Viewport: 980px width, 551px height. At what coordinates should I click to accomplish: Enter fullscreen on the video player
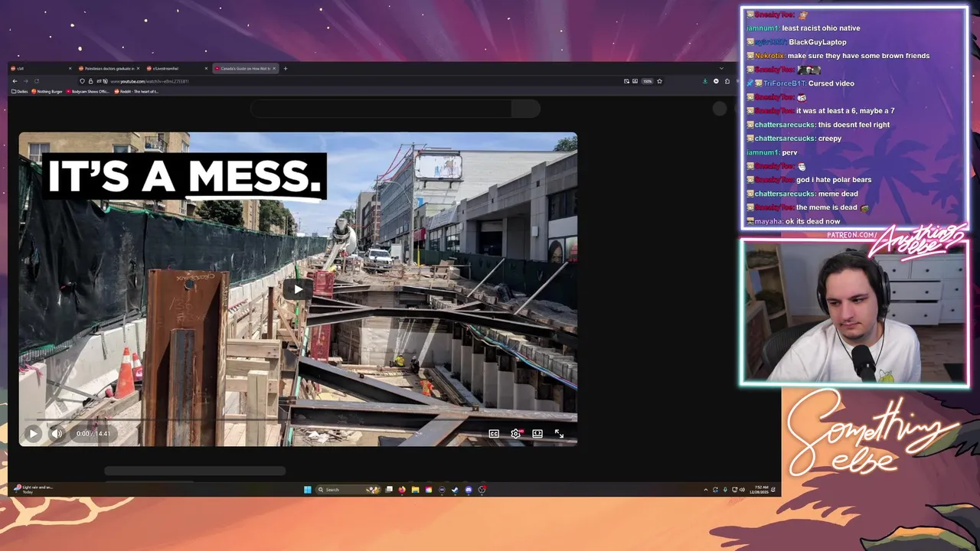(559, 434)
